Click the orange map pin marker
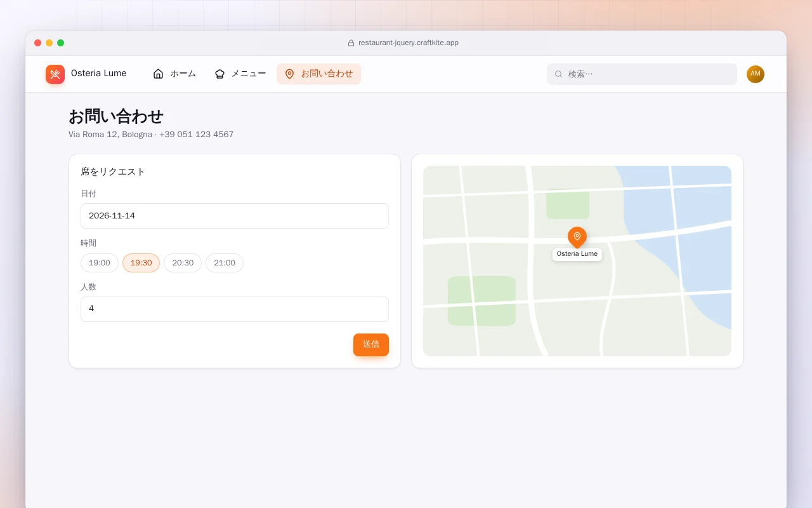The width and height of the screenshot is (812, 508). [x=577, y=237]
